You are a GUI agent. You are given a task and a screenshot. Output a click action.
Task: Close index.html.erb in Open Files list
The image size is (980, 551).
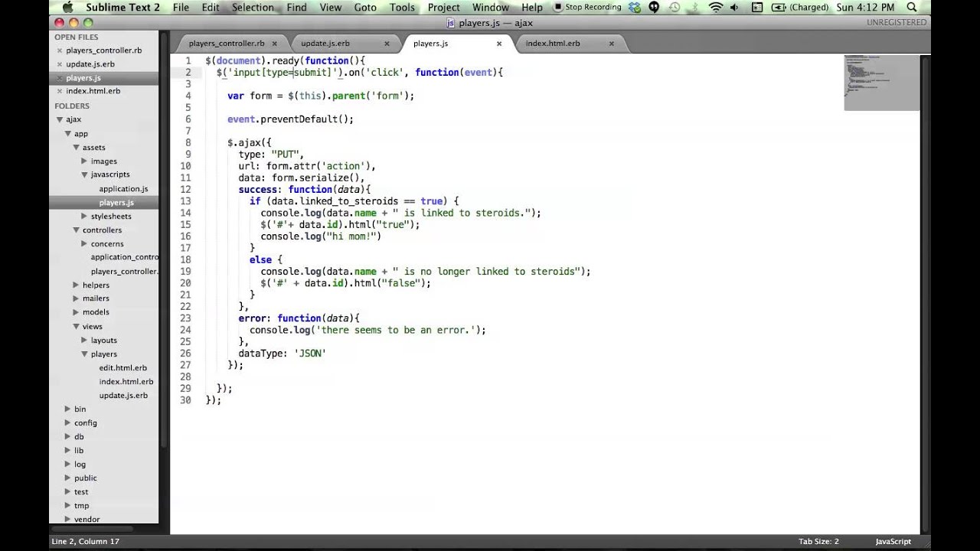click(59, 91)
